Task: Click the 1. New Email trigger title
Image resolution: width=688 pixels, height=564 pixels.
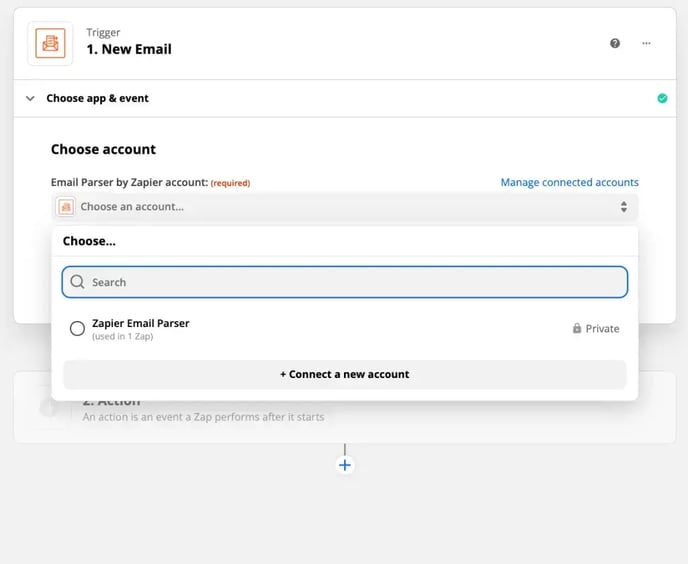Action: click(x=129, y=49)
